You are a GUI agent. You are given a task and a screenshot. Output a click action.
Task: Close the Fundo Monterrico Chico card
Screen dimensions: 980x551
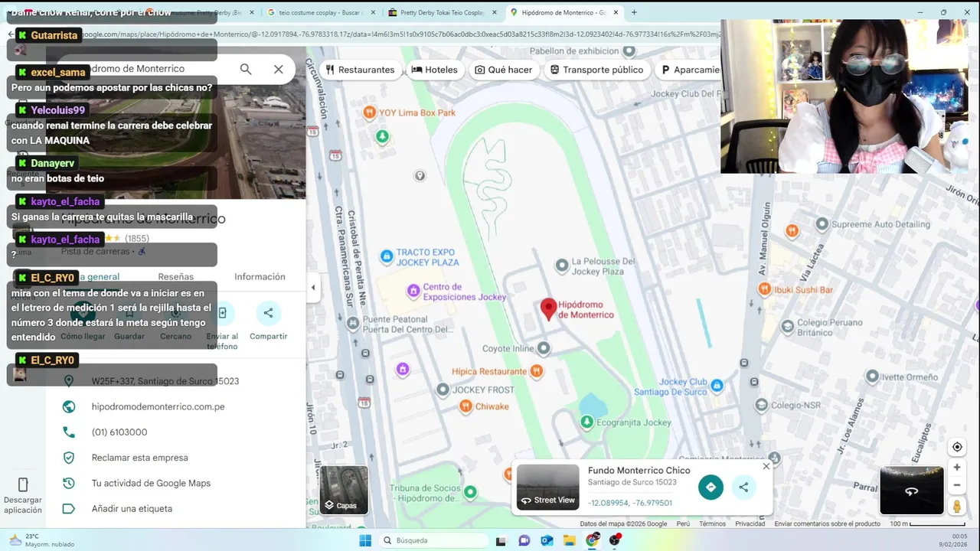[x=766, y=466]
